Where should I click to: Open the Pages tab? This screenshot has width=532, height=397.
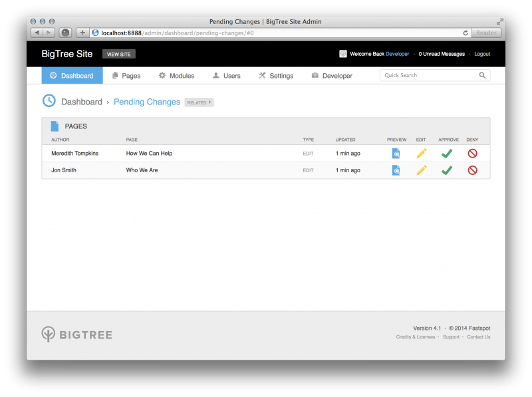(x=126, y=76)
